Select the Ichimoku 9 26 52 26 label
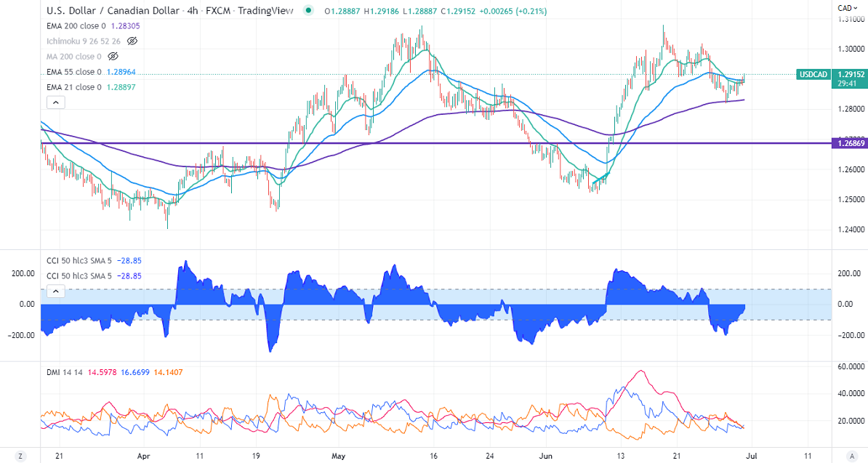Viewport: 868px width, 463px height. tap(84, 41)
